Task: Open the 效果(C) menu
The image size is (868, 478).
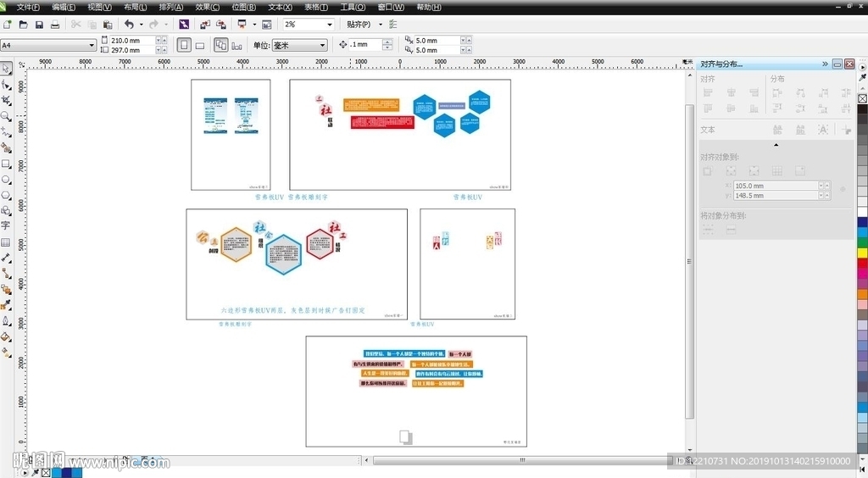Action: pos(208,7)
